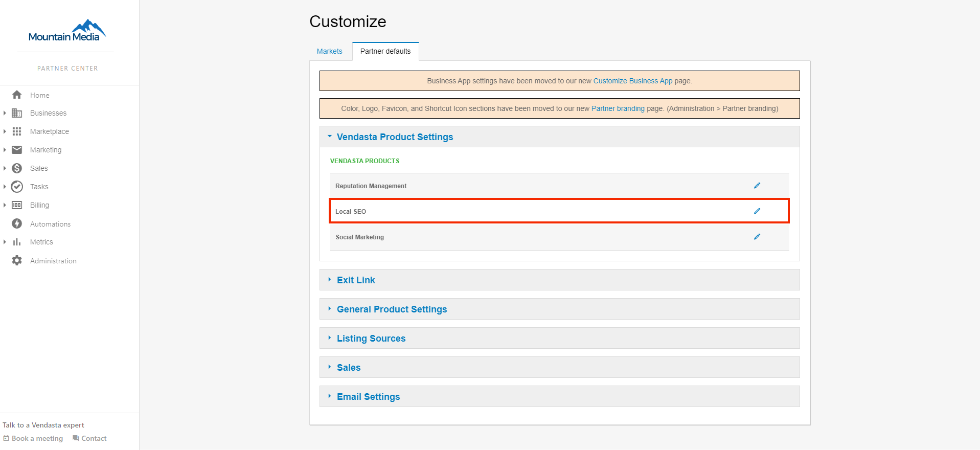980x450 pixels.
Task: Click the Reputation Management row label
Action: click(371, 186)
